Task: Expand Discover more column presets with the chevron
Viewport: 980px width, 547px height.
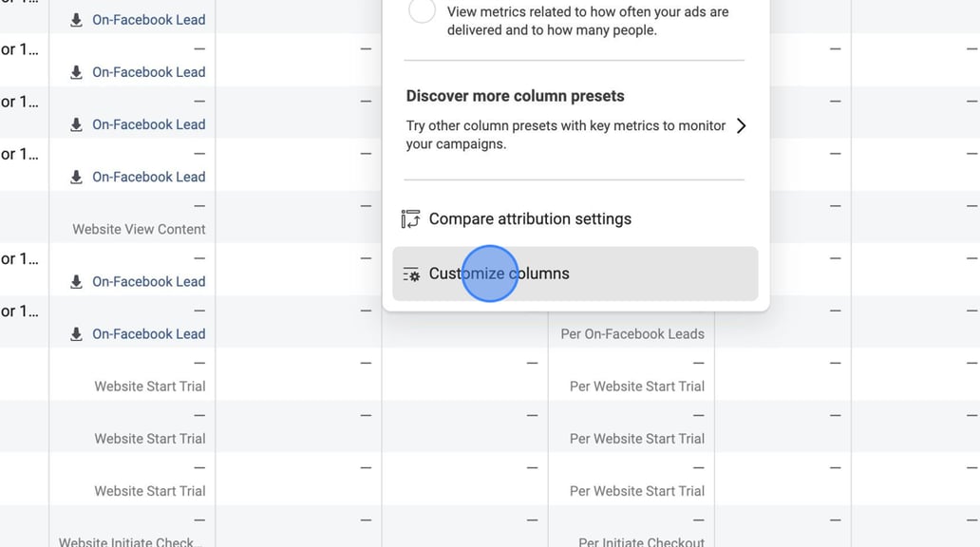Action: click(x=742, y=124)
